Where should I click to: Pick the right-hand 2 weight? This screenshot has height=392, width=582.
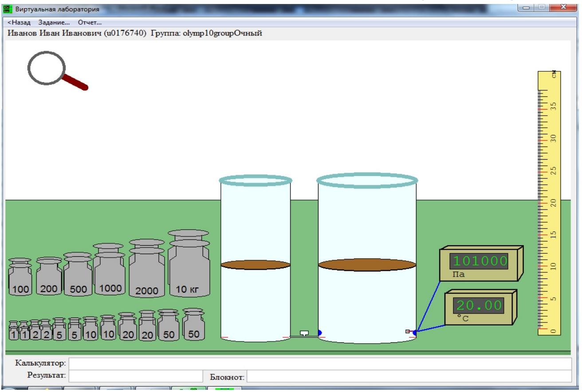pyautogui.click(x=45, y=330)
